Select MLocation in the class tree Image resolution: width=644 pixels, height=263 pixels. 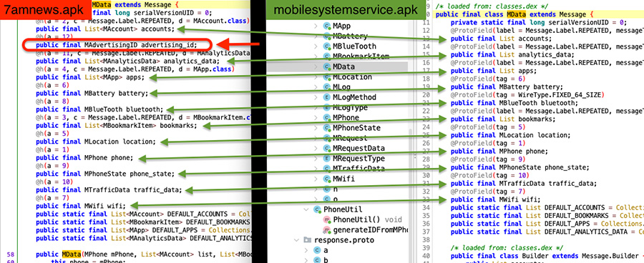click(x=352, y=76)
